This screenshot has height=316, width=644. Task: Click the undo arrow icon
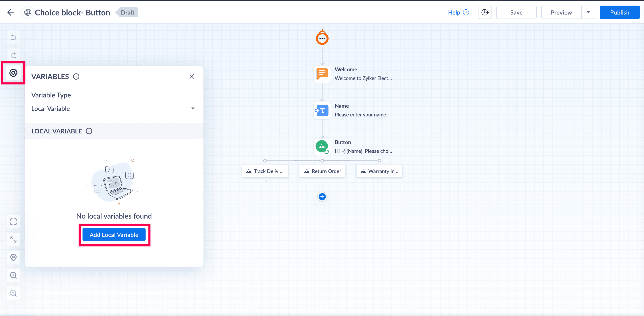click(13, 37)
